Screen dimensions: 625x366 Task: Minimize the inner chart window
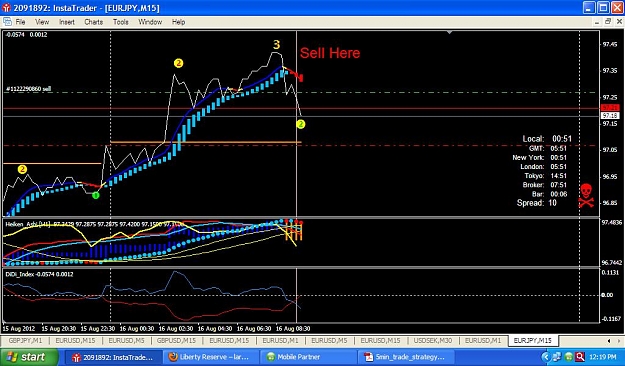coord(597,22)
